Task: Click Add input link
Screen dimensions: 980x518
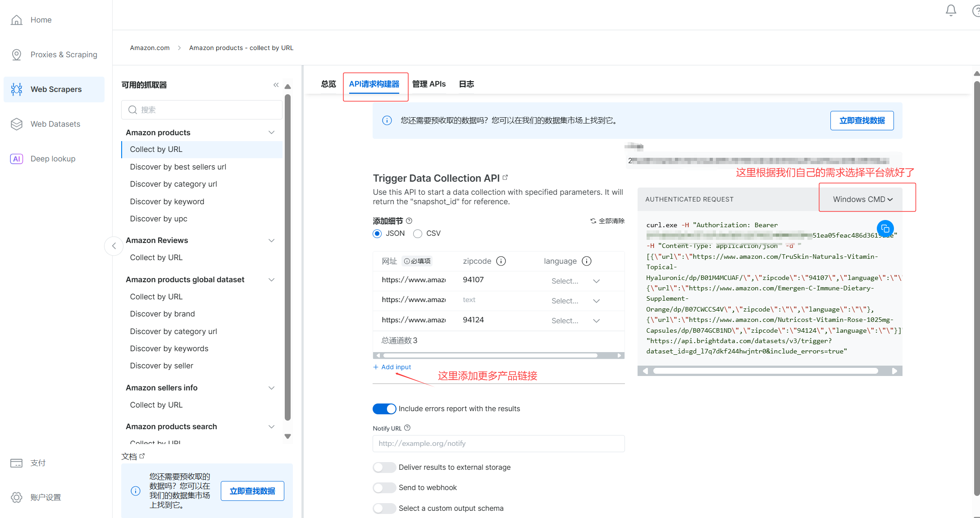Action: tap(392, 367)
